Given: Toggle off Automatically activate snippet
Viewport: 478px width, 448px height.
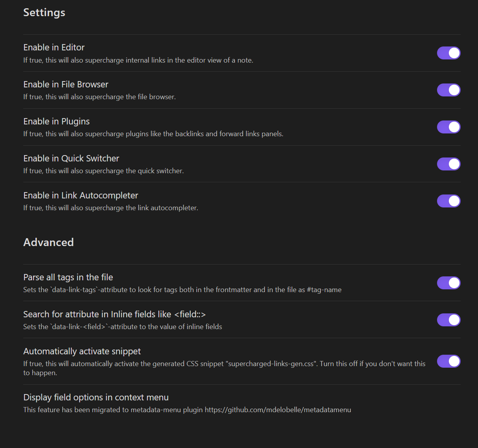Looking at the screenshot, I should click(448, 361).
